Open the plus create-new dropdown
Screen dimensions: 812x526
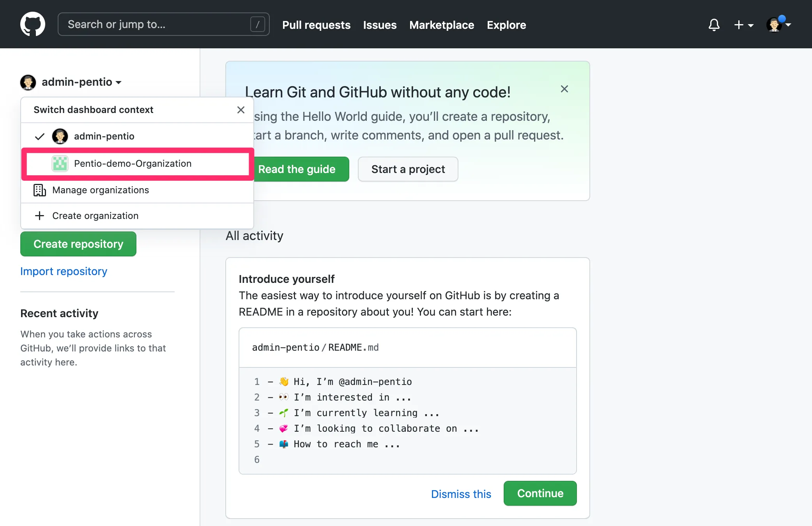pos(743,25)
